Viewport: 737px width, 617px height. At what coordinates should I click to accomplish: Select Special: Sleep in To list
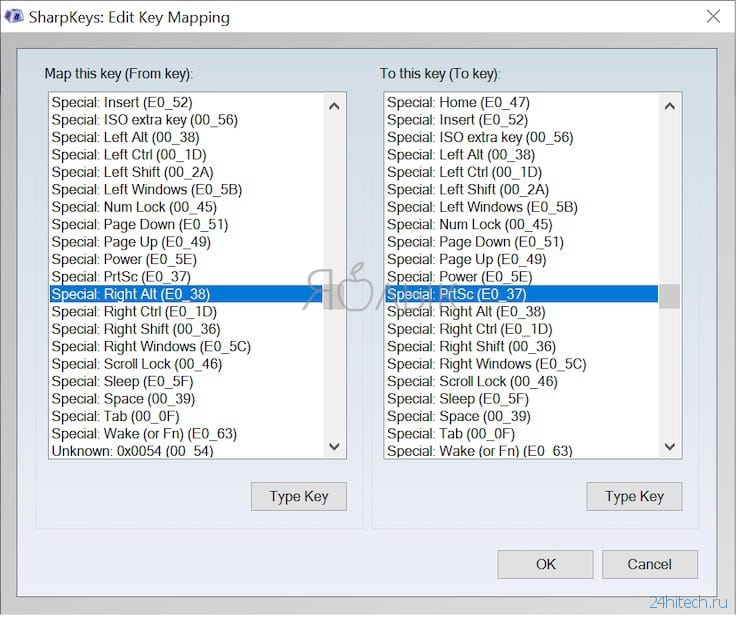point(522,398)
